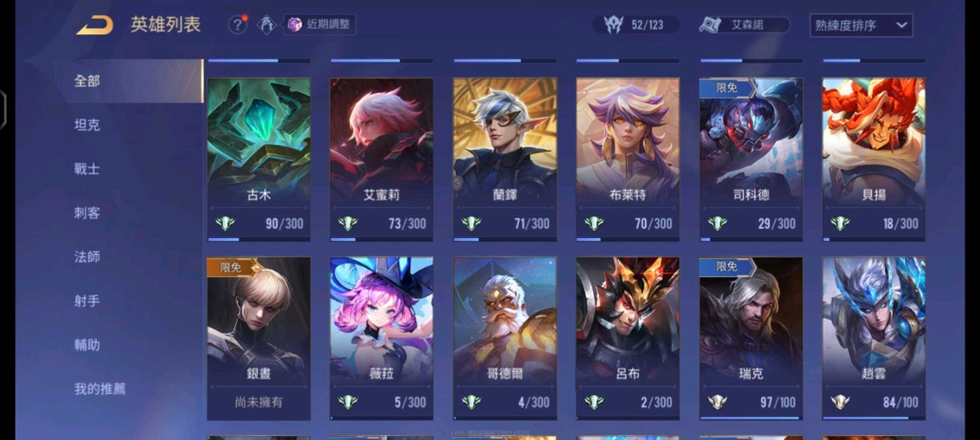Click the golden back arrow icon
The height and width of the screenshot is (440, 980).
95,25
